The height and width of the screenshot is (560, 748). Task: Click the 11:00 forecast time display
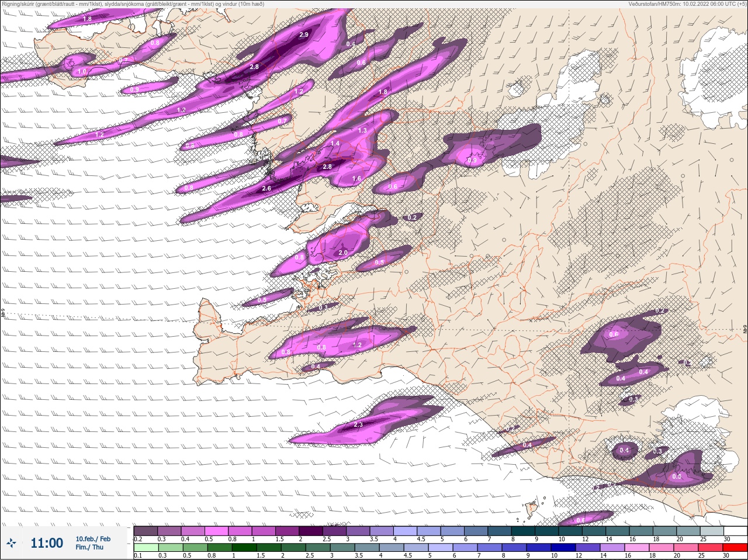pos(47,543)
